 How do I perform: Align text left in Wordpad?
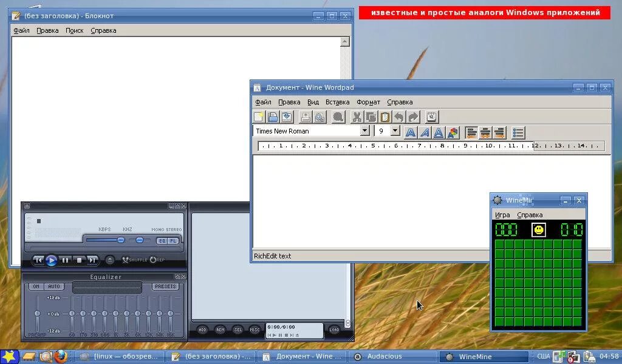[x=471, y=132]
